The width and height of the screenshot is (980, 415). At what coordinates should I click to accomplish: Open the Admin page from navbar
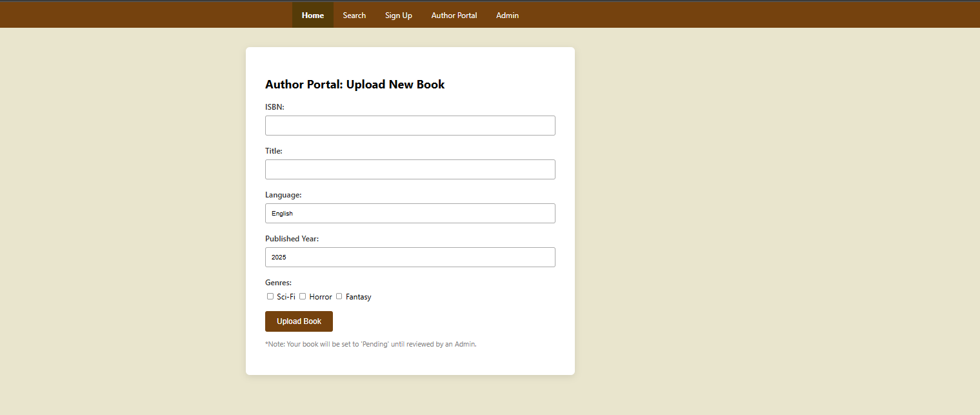507,15
